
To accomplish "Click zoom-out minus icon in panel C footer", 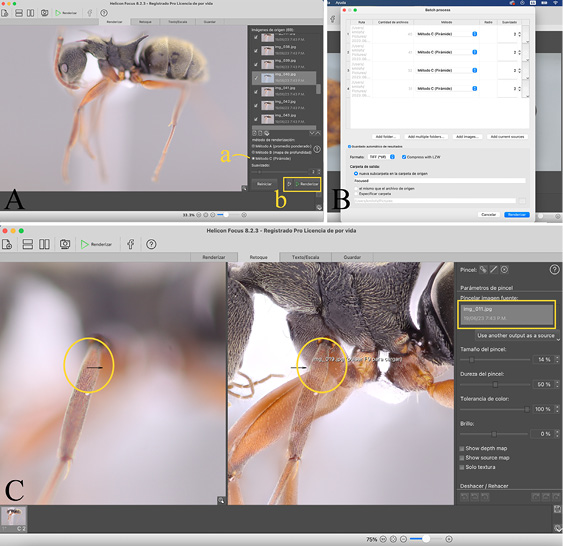I will point(404,539).
